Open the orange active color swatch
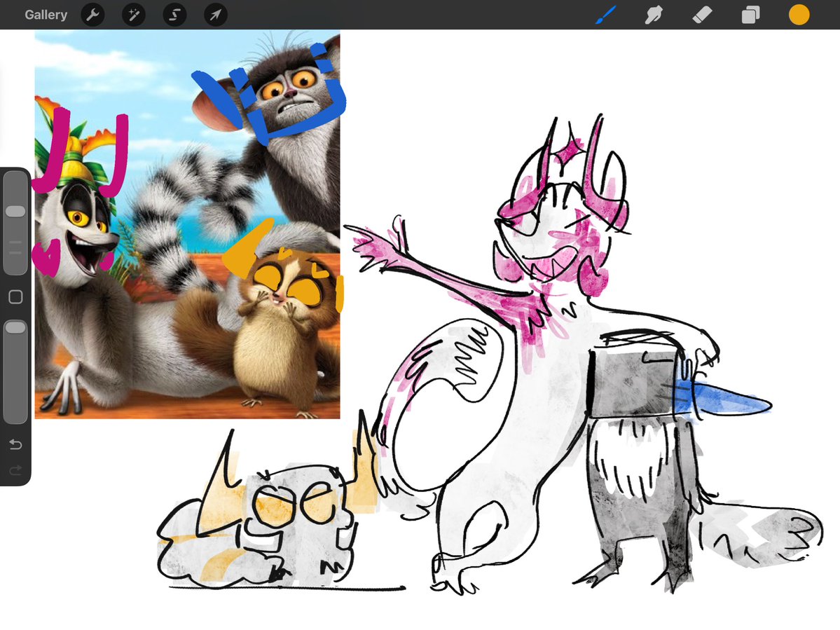 799,15
